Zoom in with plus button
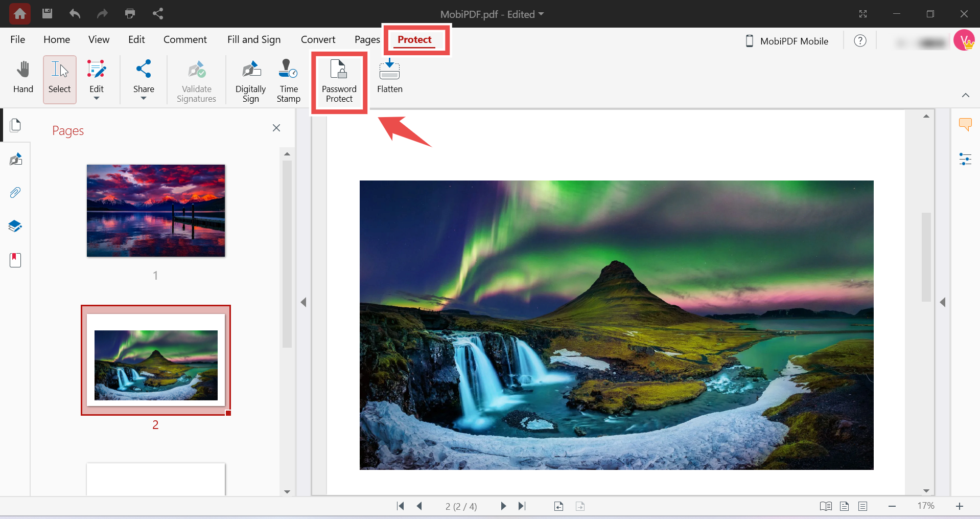 (x=960, y=506)
